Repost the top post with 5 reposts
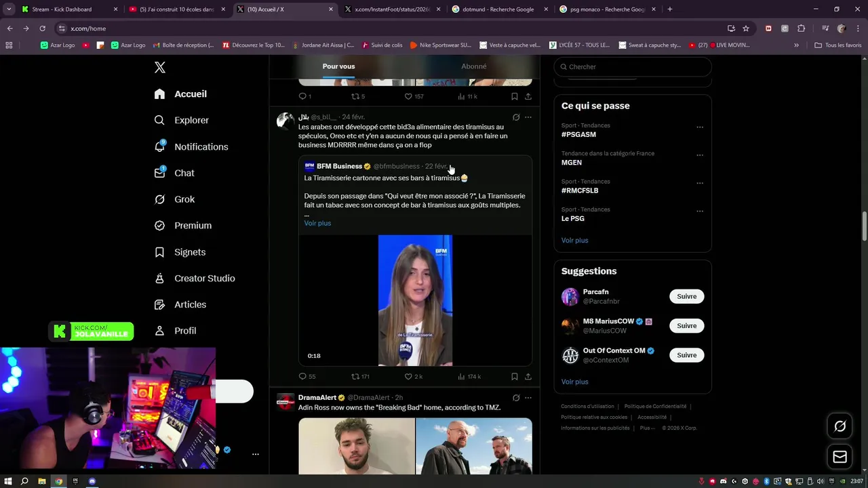 click(358, 96)
